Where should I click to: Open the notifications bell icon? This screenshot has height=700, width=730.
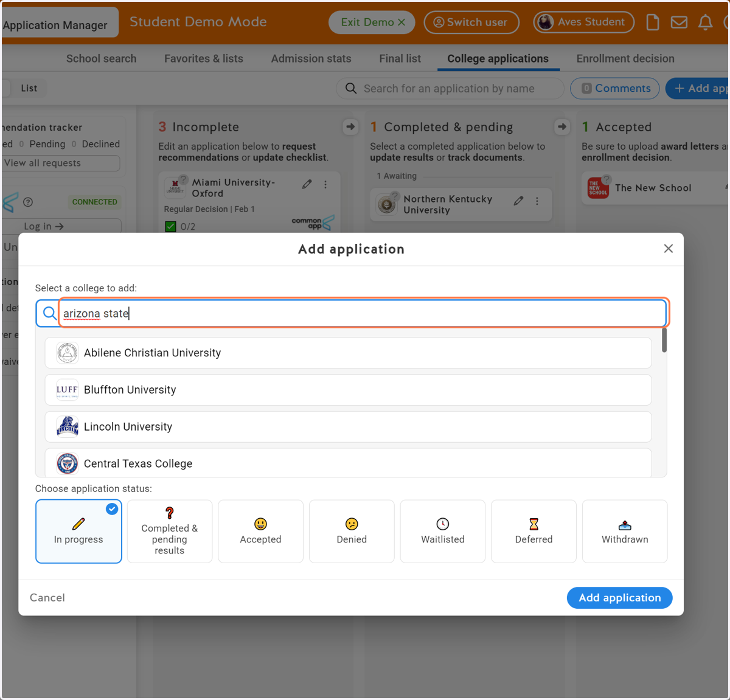pyautogui.click(x=705, y=23)
